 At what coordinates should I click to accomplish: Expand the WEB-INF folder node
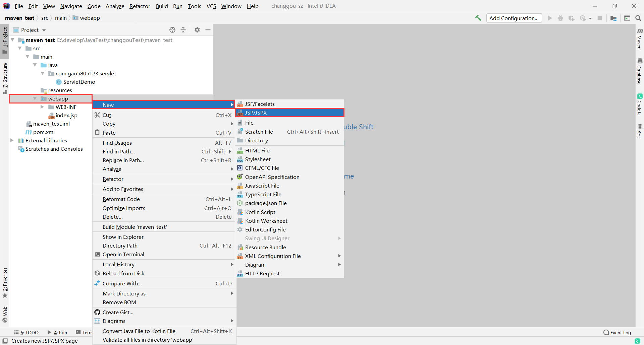(x=42, y=107)
